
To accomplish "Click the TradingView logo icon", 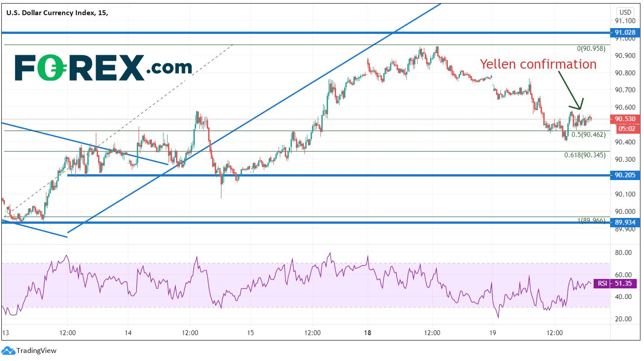I will pyautogui.click(x=8, y=351).
